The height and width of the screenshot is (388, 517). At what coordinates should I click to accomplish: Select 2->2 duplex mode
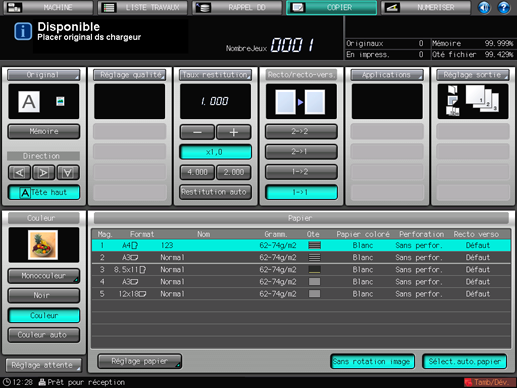pyautogui.click(x=301, y=131)
